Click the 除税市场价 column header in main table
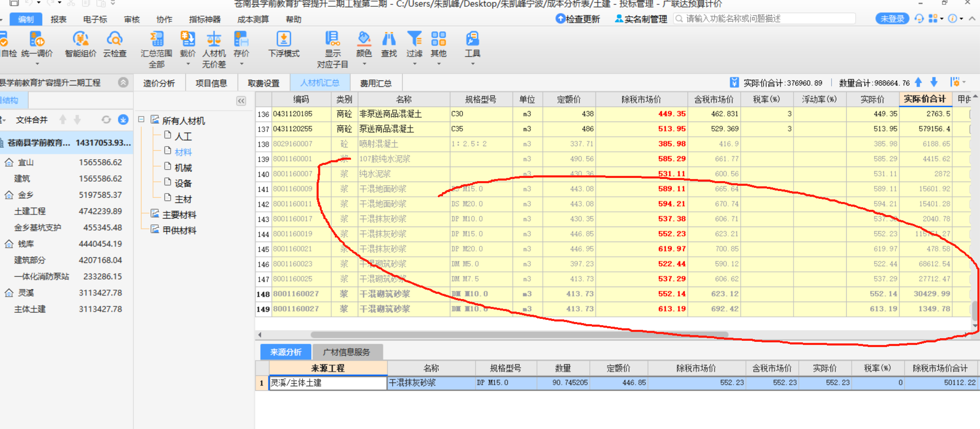The height and width of the screenshot is (429, 980). point(641,99)
